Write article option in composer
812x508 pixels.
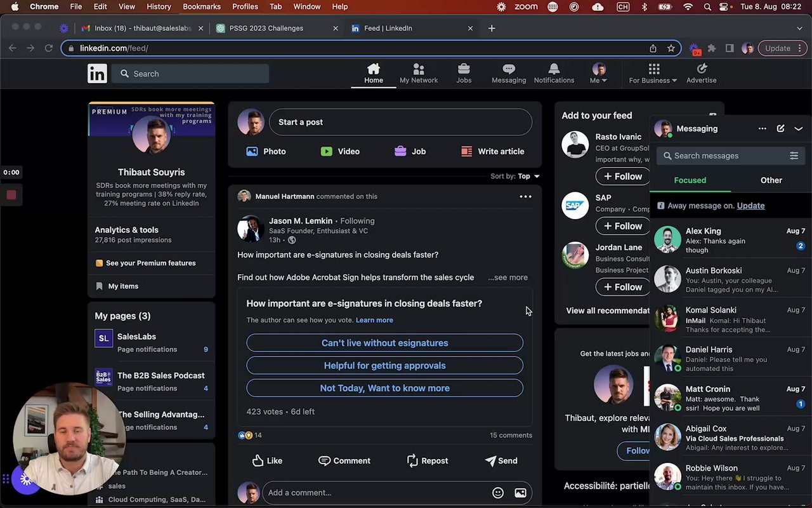492,151
